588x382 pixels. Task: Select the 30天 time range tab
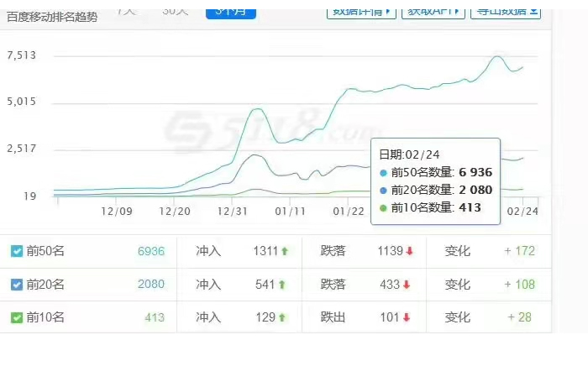click(x=175, y=11)
